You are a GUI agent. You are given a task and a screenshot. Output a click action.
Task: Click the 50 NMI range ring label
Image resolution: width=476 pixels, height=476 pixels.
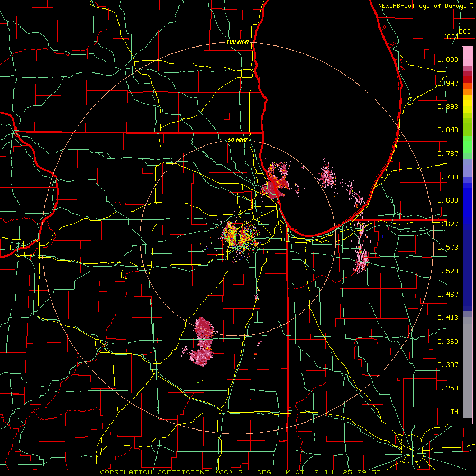(237, 140)
